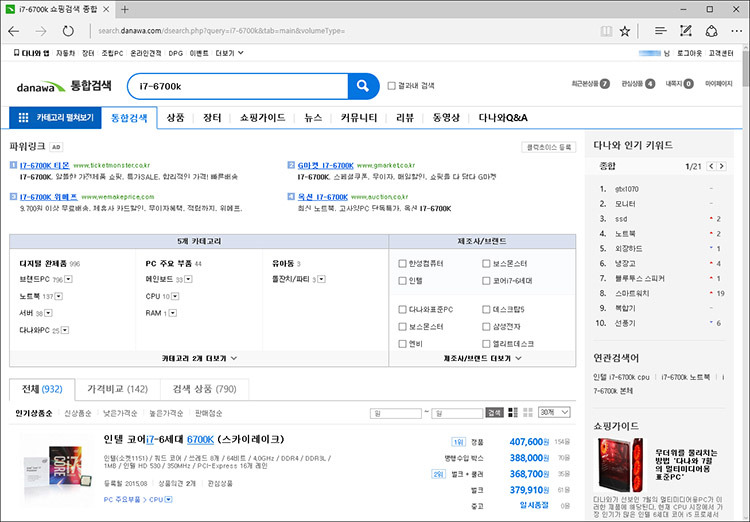Open the 30개 items-per-page dropdown
The width and height of the screenshot is (750, 522).
(x=554, y=412)
